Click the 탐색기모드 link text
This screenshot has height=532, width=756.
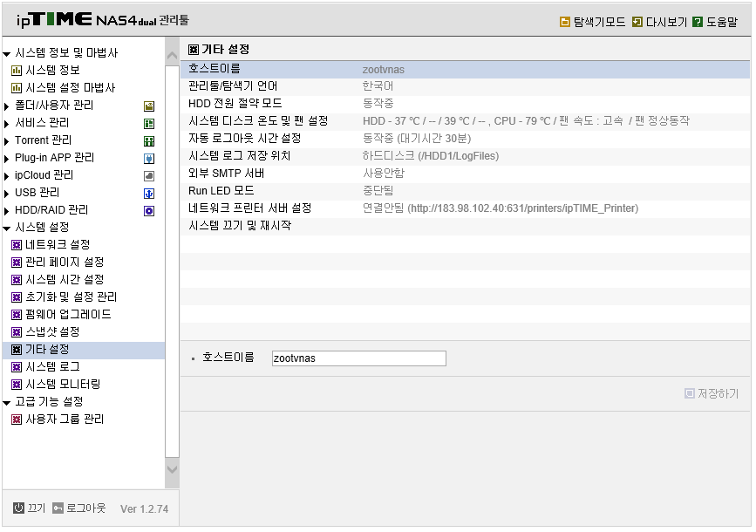point(599,22)
